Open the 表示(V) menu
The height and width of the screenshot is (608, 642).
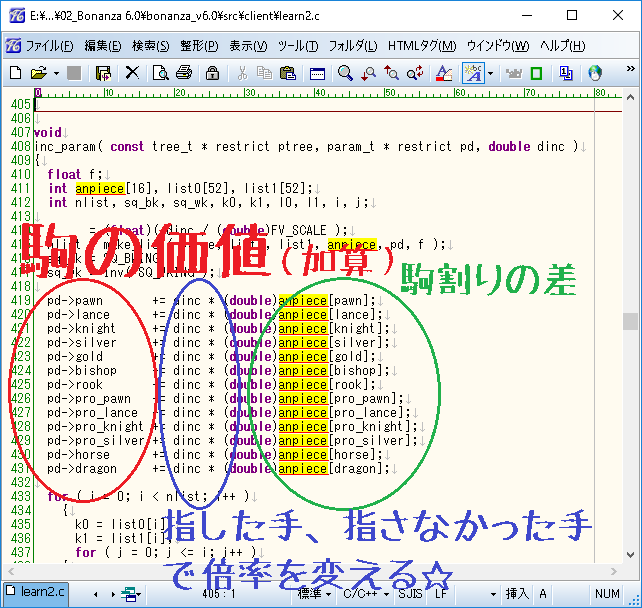point(248,46)
